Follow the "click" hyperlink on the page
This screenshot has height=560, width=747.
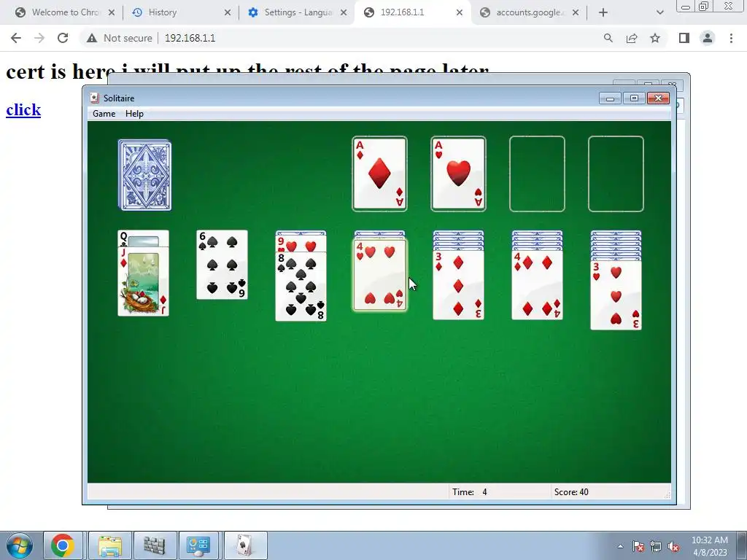(23, 109)
